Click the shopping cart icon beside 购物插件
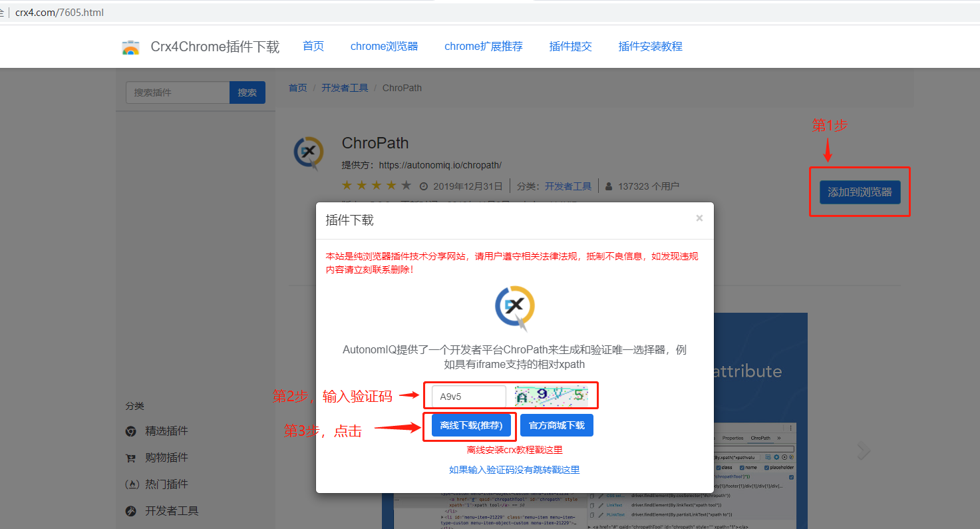The width and height of the screenshot is (980, 529). click(130, 457)
